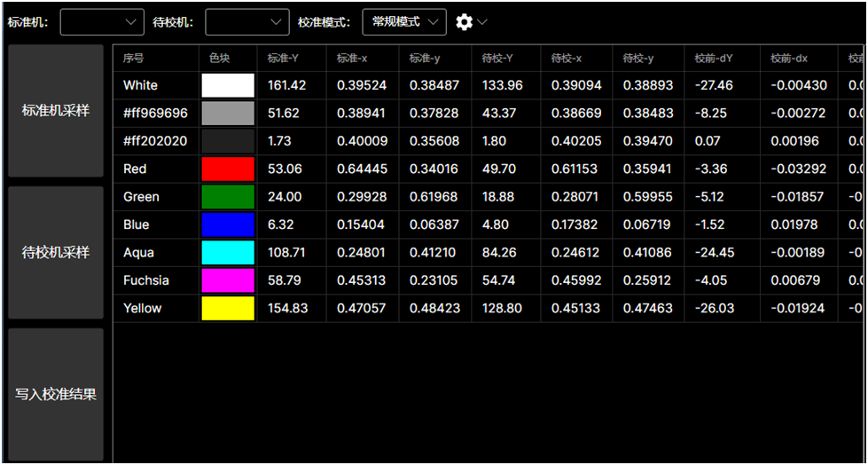The height and width of the screenshot is (465, 868).
Task: Open the 待校机 dropdown
Action: pyautogui.click(x=246, y=22)
